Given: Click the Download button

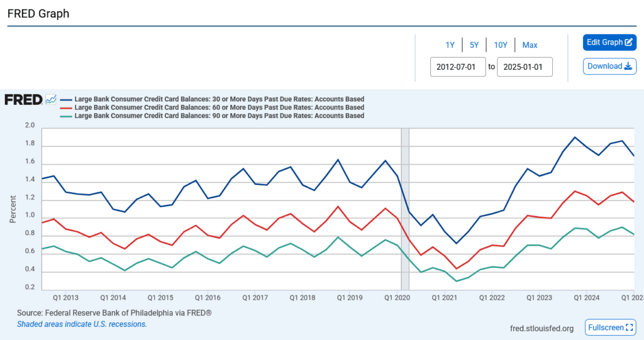Looking at the screenshot, I should (x=609, y=66).
